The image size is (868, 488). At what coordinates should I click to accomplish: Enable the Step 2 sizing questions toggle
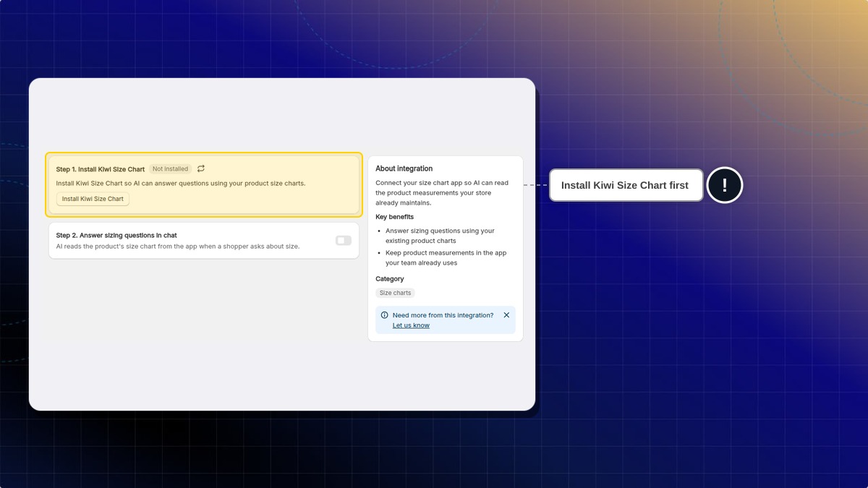tap(344, 241)
